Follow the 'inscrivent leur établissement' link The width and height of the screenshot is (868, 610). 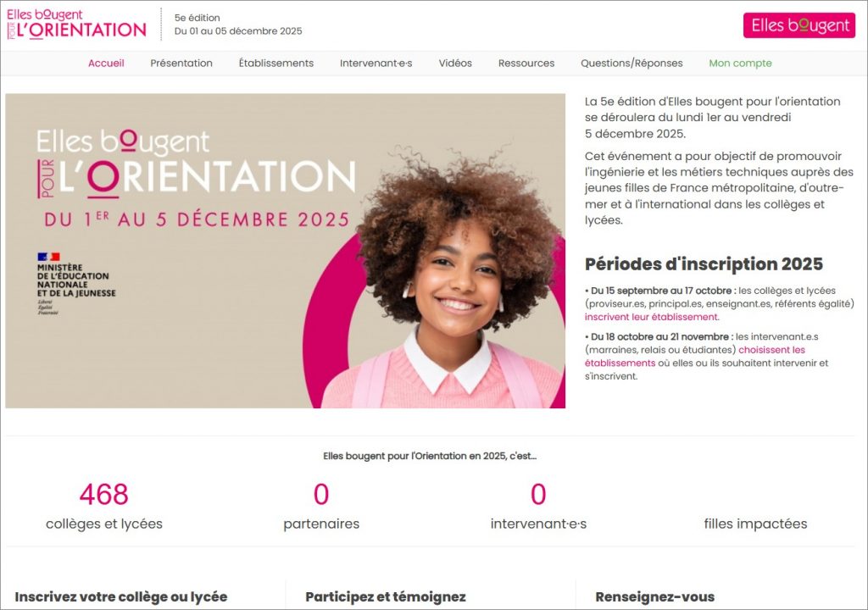point(652,317)
